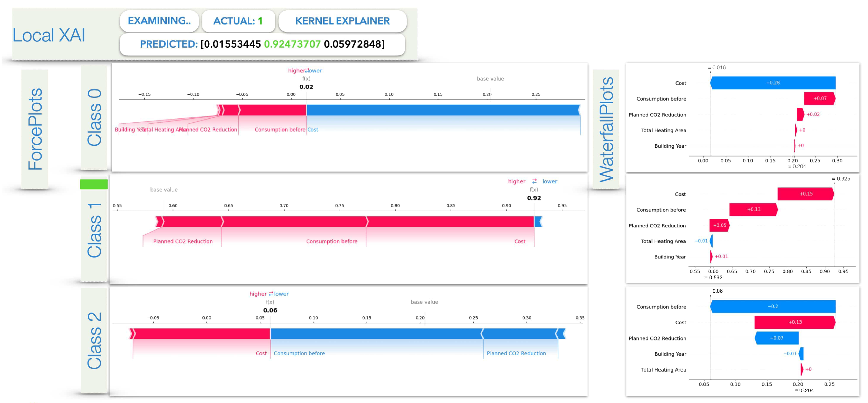The width and height of the screenshot is (868, 403).
Task: Click Planned CO2 Reduction label in Class 2 plot
Action: tap(516, 353)
